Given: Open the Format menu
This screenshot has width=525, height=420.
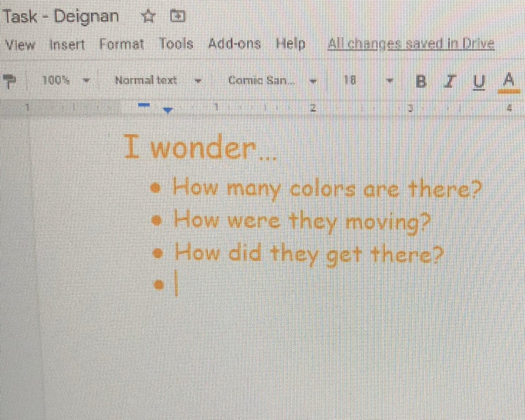Looking at the screenshot, I should [121, 44].
